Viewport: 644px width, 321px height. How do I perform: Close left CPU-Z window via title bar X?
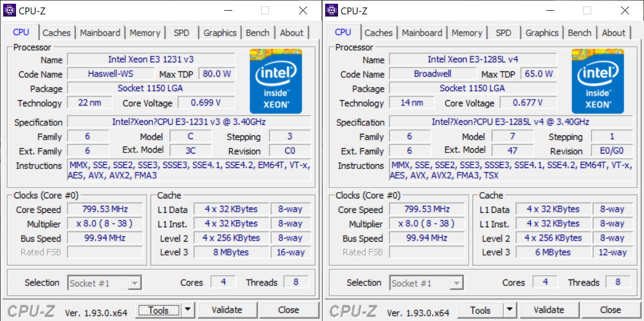303,11
